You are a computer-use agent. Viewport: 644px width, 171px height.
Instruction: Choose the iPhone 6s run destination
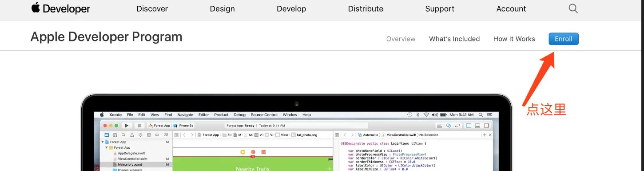coord(184,126)
